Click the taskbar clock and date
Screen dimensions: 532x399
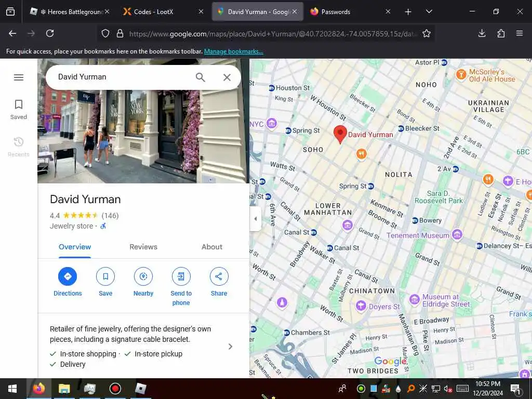point(488,389)
